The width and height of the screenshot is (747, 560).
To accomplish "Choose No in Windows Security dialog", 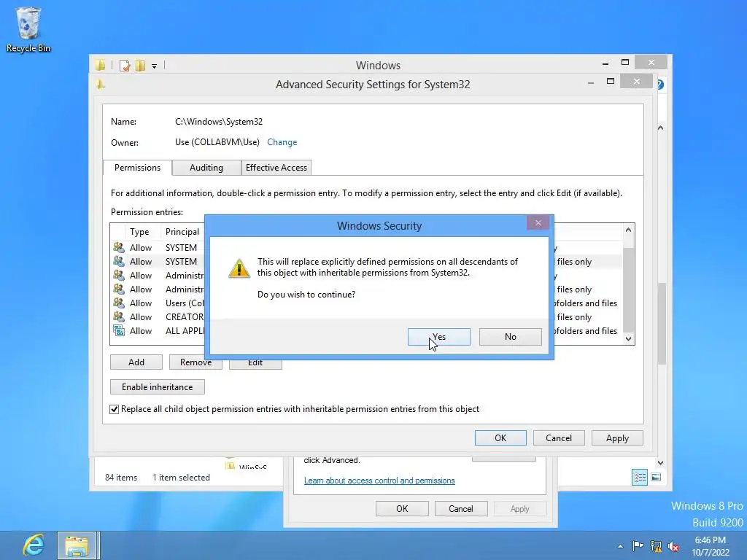I will coord(510,337).
